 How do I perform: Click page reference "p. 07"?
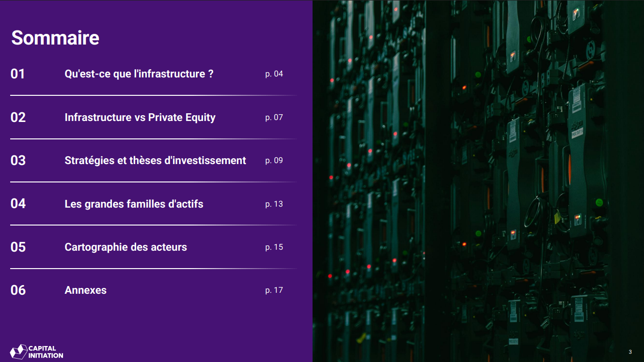(274, 118)
